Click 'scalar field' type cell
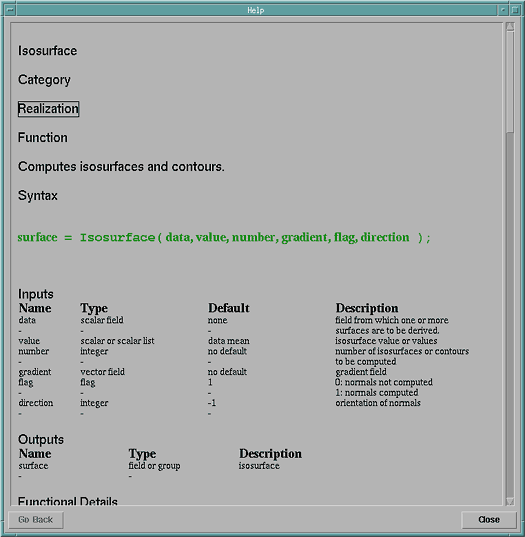 (102, 320)
